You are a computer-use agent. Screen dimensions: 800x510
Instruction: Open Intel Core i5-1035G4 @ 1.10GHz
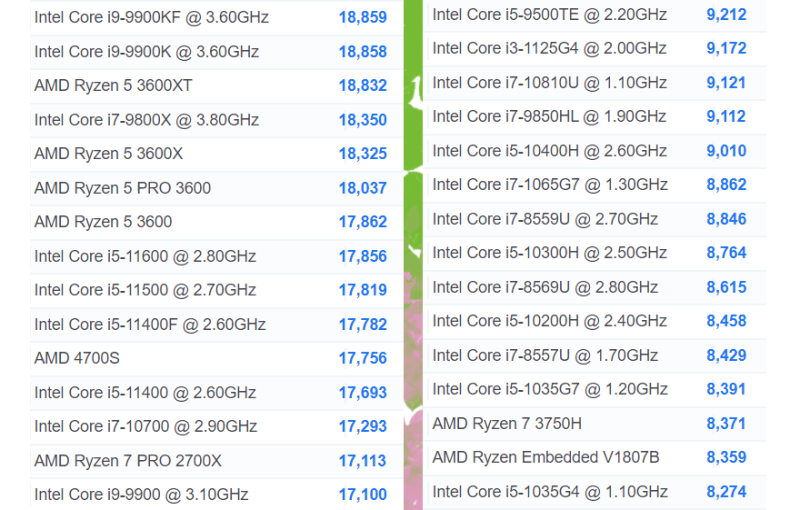[x=550, y=492]
